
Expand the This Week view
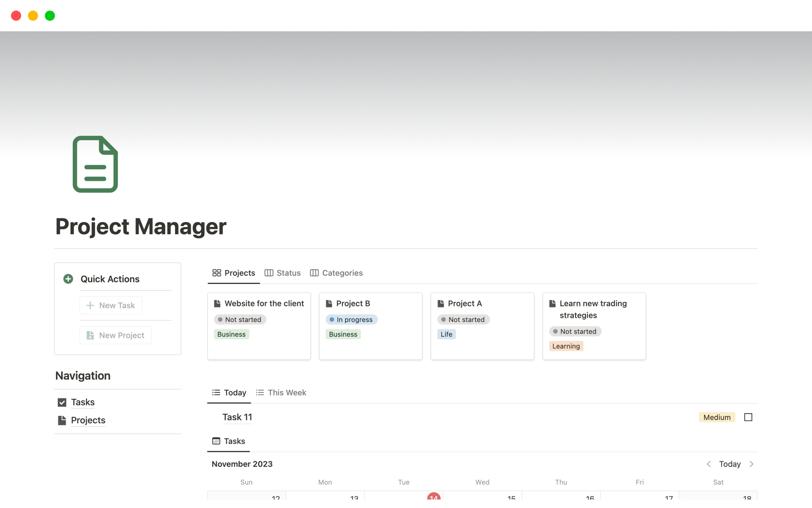287,393
